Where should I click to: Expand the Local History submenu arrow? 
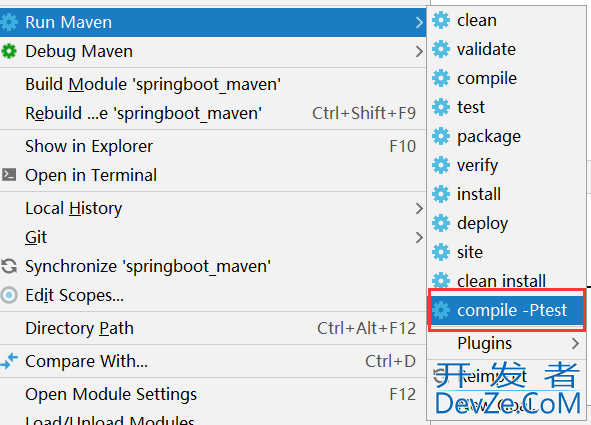click(x=419, y=208)
